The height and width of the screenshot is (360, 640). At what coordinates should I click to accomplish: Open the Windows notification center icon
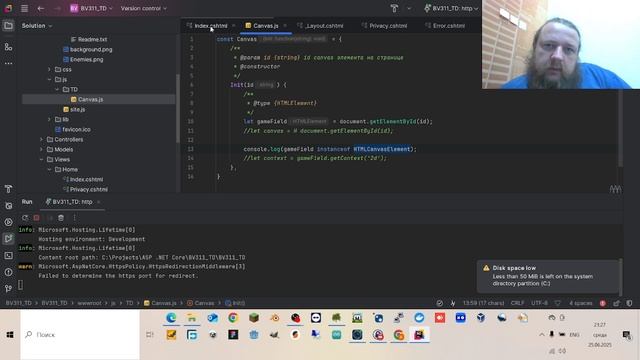(627, 335)
